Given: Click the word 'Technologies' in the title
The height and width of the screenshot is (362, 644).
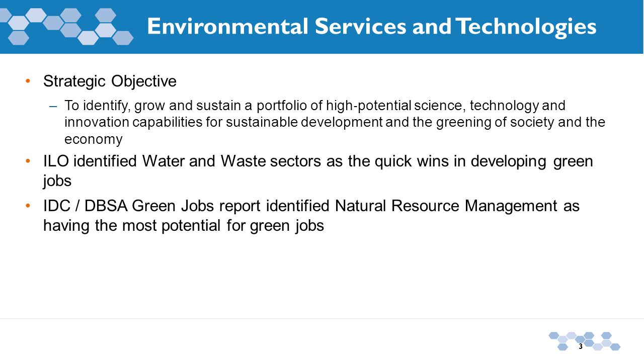Looking at the screenshot, I should (x=526, y=26).
